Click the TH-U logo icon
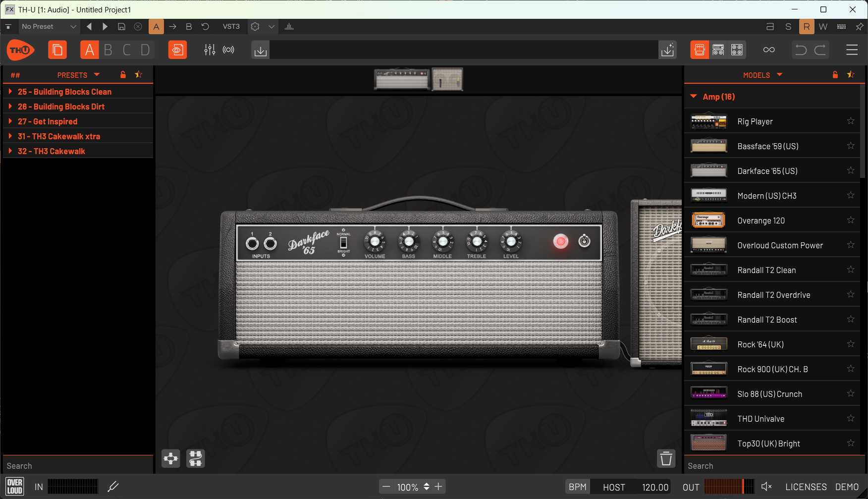This screenshot has width=868, height=499. (20, 50)
